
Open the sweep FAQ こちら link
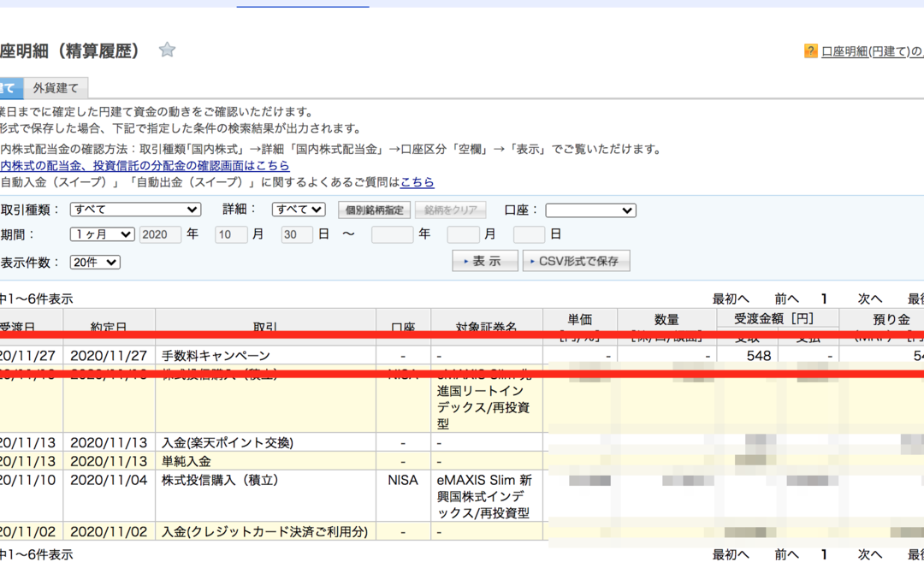click(418, 182)
